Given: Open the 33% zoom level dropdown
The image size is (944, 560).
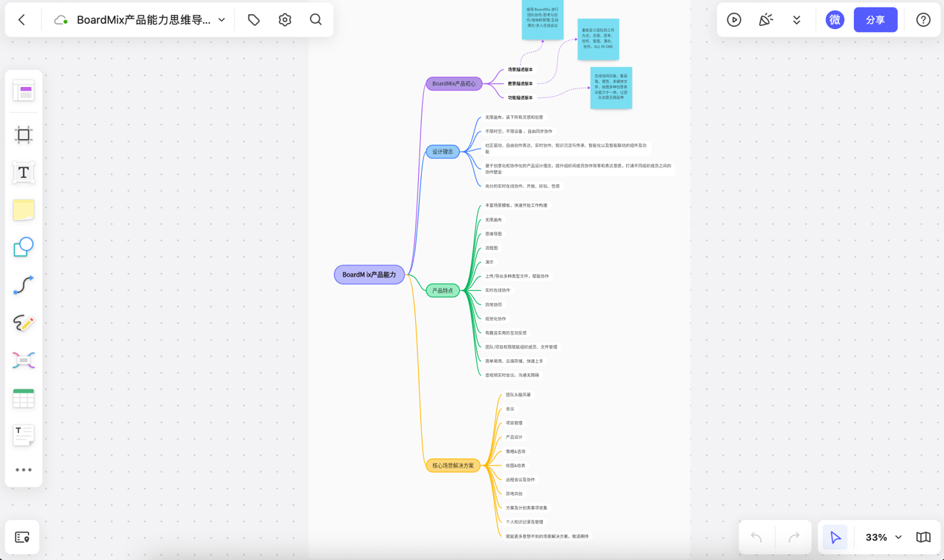Looking at the screenshot, I should (883, 537).
